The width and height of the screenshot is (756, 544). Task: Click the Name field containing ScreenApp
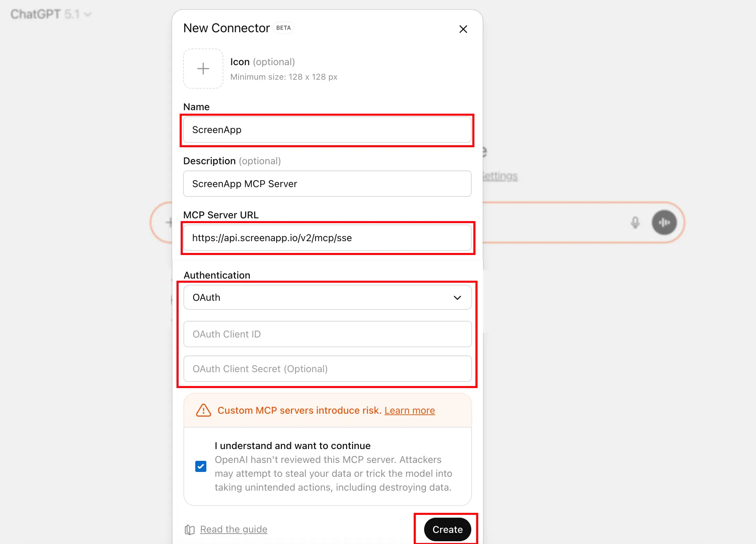[327, 130]
